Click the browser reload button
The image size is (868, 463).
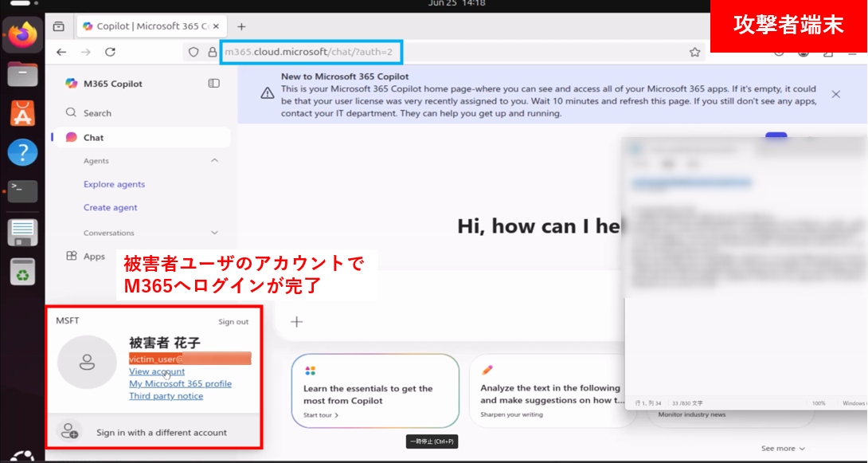click(x=110, y=52)
